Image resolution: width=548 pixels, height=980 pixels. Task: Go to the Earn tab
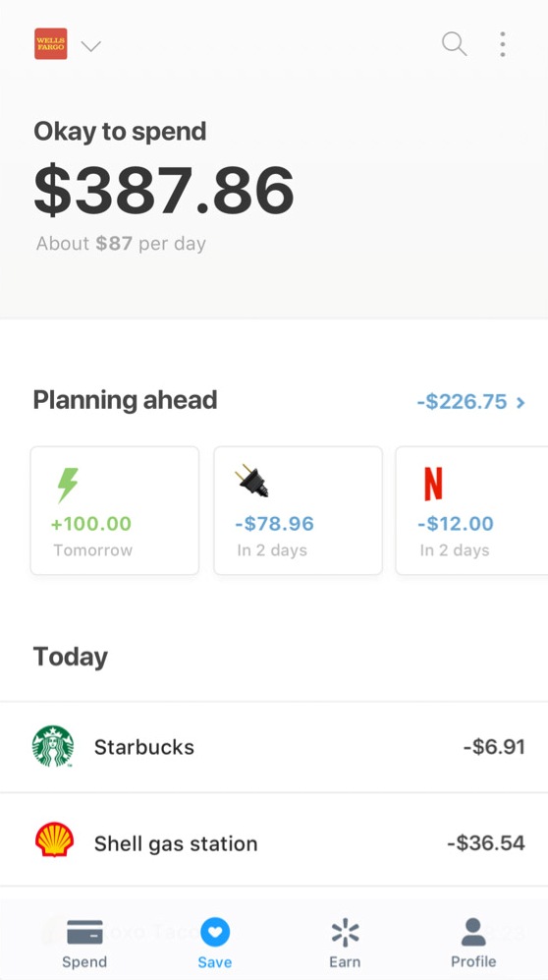[x=345, y=944]
